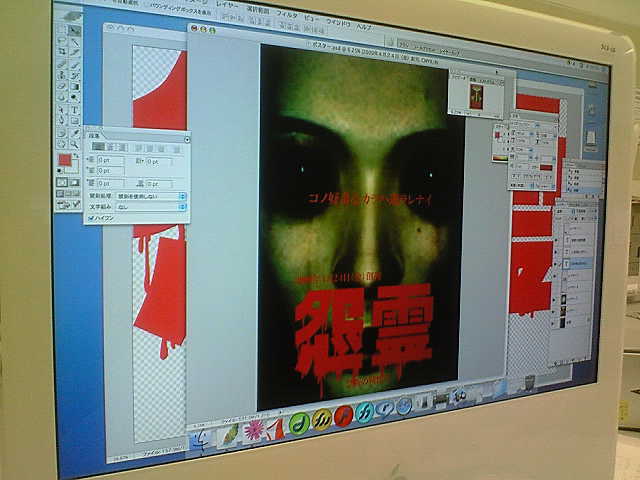Set paragraph alignment to left
Image resolution: width=640 pixels, height=480 pixels.
(x=98, y=147)
